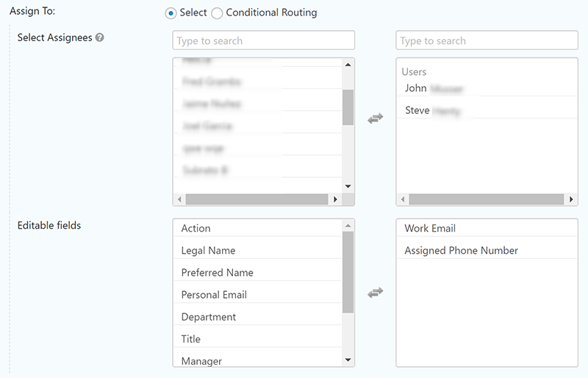Click the available assignees vertical scrollbar thumb

tap(348, 107)
